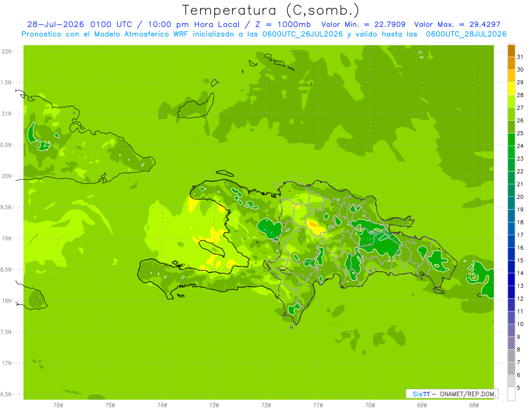Click the legend value "17"

(520, 235)
